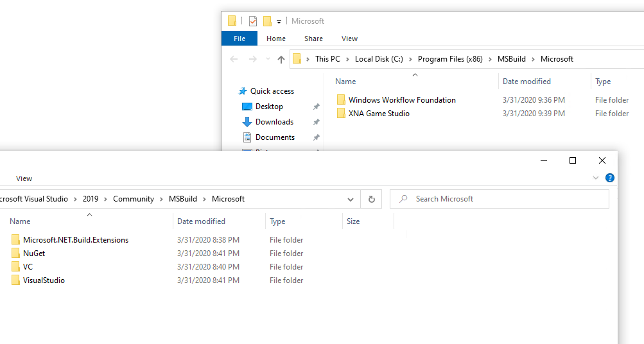Expand the chevron after Community in the breadcrumb
644x344 pixels.
coord(161,200)
